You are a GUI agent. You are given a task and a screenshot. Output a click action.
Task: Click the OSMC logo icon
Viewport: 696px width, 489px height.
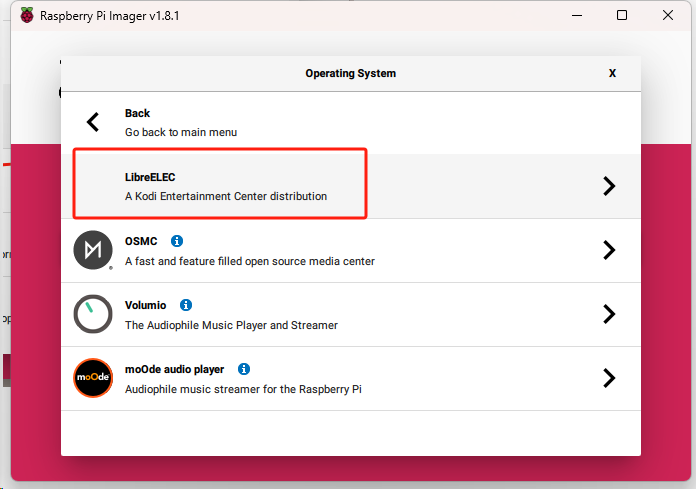[93, 250]
